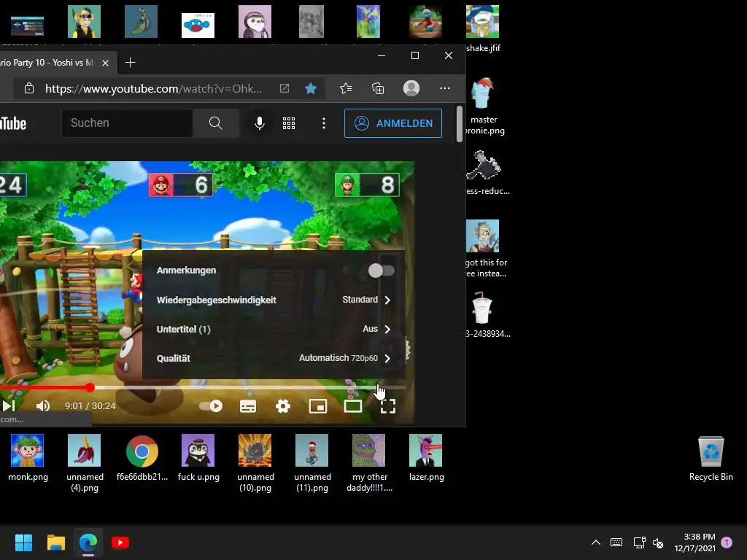This screenshot has width=747, height=560.
Task: Mute the video with the speaker icon
Action: pyautogui.click(x=43, y=405)
